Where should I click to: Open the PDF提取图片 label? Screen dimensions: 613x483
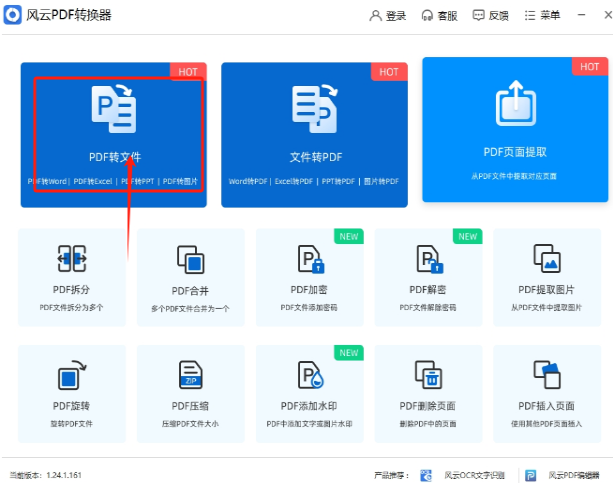click(547, 290)
